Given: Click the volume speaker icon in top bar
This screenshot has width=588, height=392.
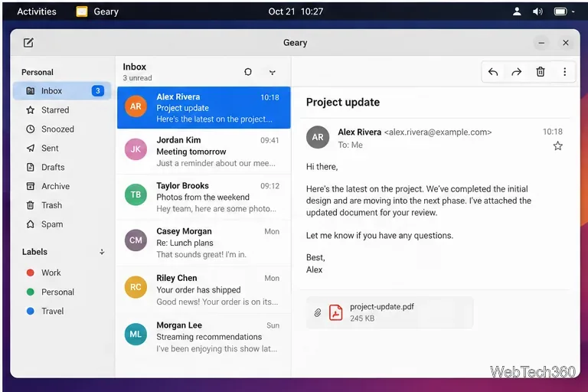Looking at the screenshot, I should pyautogui.click(x=537, y=11).
